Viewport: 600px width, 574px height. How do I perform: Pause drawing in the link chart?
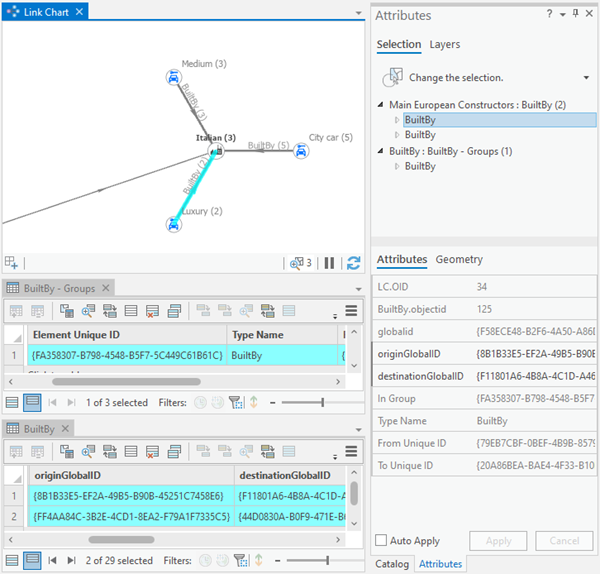(x=329, y=263)
